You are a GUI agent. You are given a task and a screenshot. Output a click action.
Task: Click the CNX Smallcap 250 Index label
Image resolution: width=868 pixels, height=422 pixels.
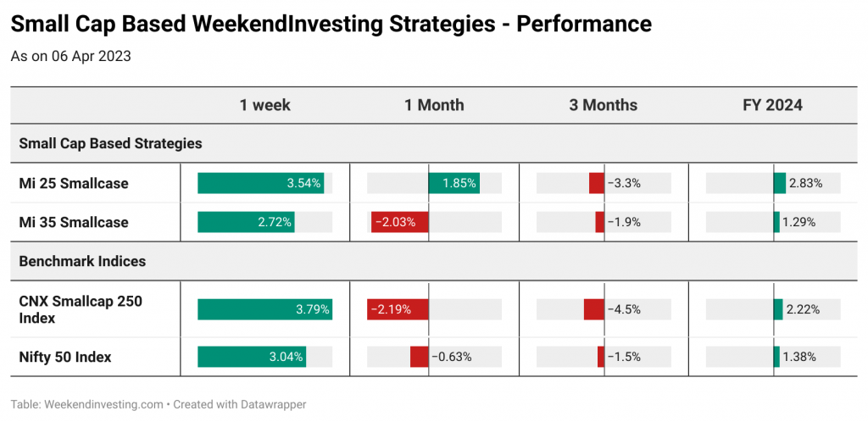tap(81, 310)
